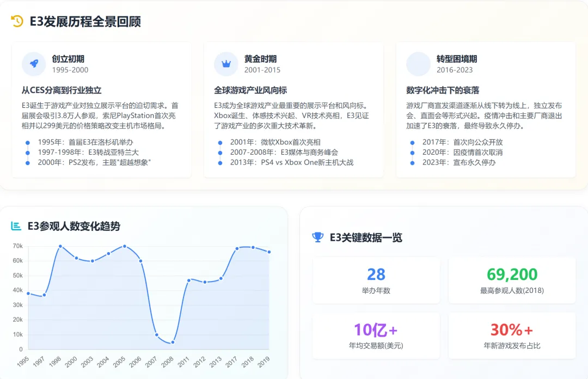Click the blue bullet next to 1995年 entry

[x=27, y=143]
